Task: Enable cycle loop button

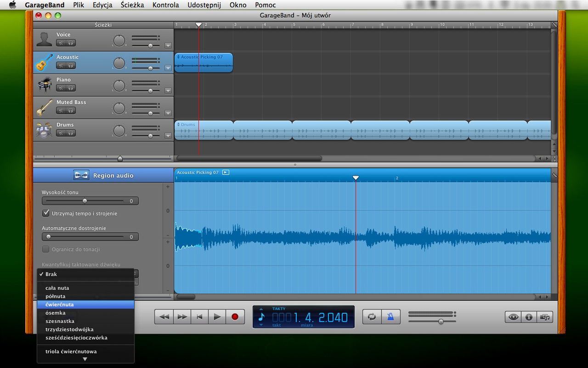Action: 372,316
